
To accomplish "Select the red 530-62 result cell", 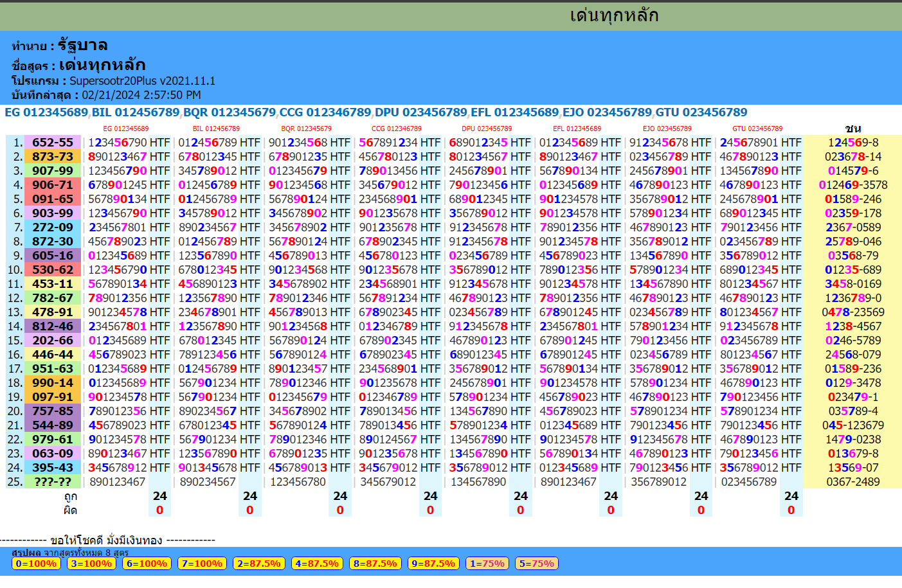I will (x=53, y=270).
